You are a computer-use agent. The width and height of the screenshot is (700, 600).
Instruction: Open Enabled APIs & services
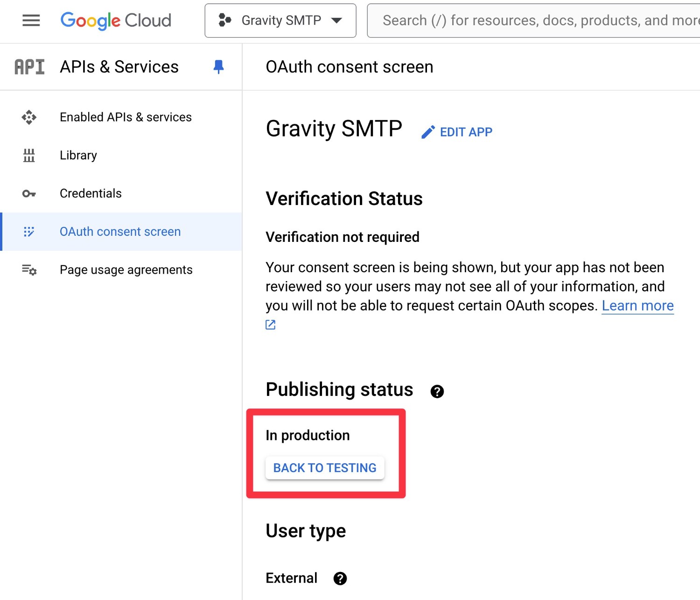[x=121, y=117]
